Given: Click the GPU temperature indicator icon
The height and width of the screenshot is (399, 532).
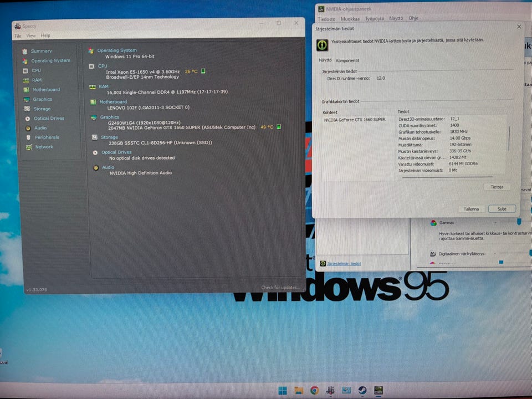Looking at the screenshot, I should coord(279,126).
